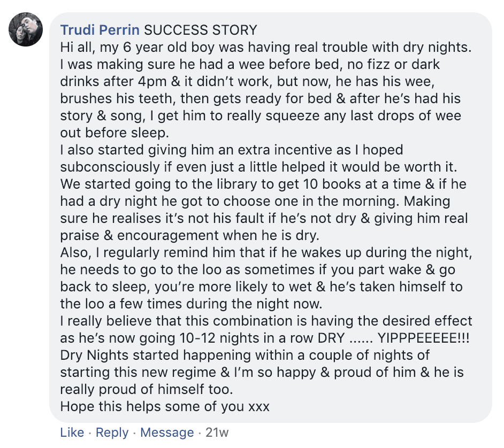
Task: Click the line starting "Hi all, my 6 year old"
Action: point(266,47)
